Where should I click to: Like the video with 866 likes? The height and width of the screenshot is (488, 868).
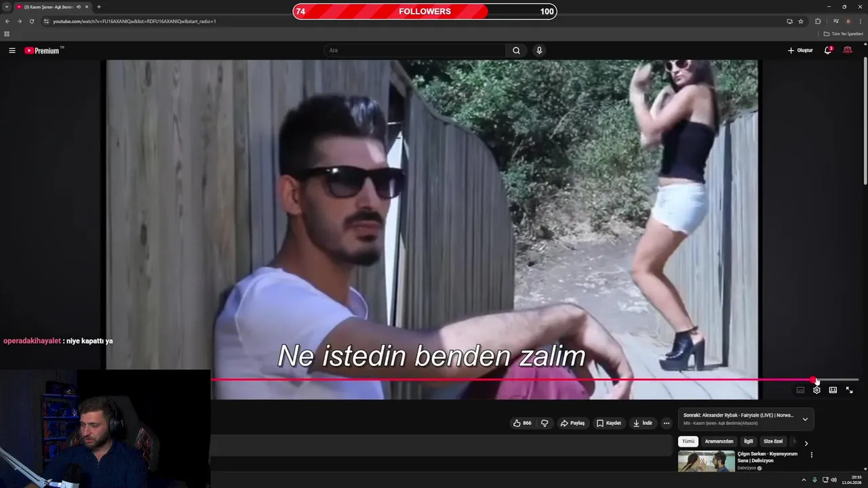(x=522, y=423)
